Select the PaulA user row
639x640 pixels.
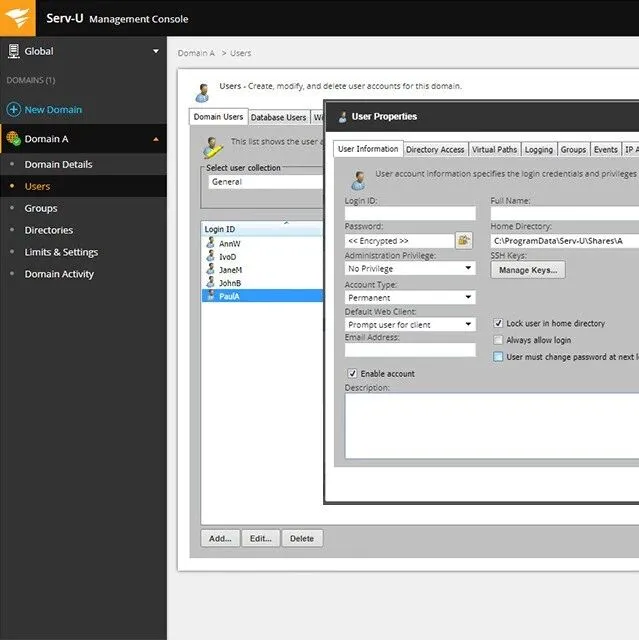262,296
